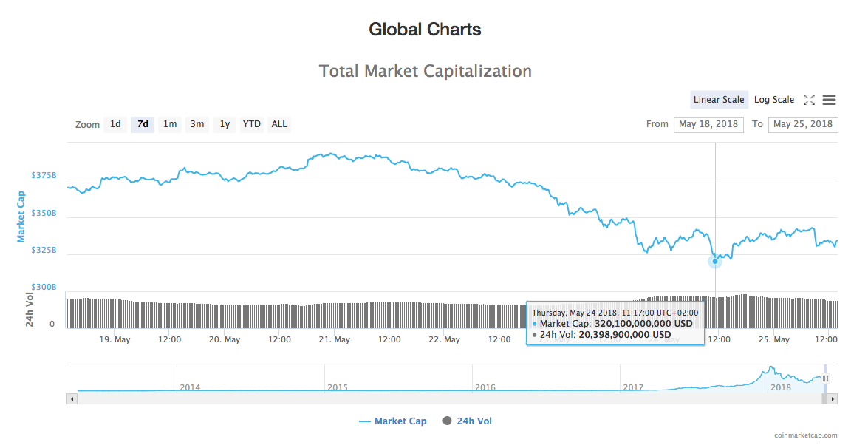Click navigator scrollbar left arrow
Screen dimensions: 868x445
click(72, 399)
